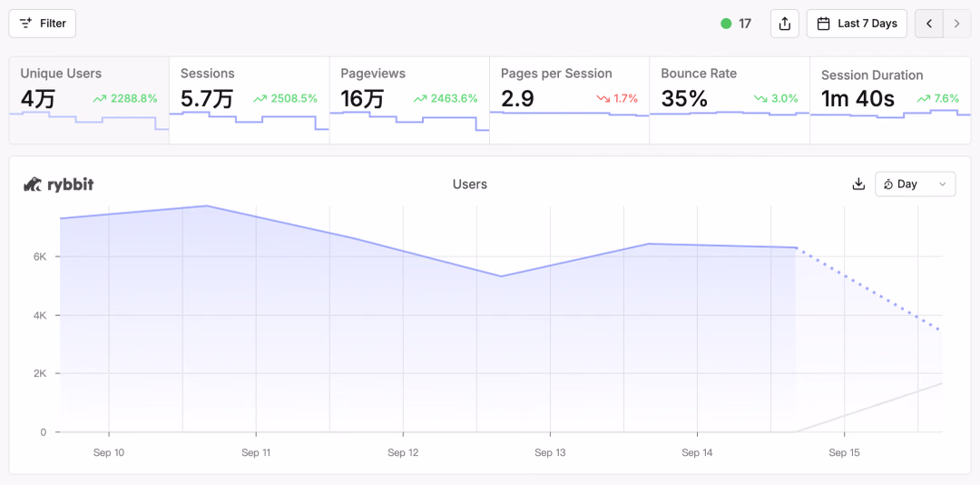The image size is (980, 485).
Task: Select the Bounce Rate metric card
Action: (730, 100)
